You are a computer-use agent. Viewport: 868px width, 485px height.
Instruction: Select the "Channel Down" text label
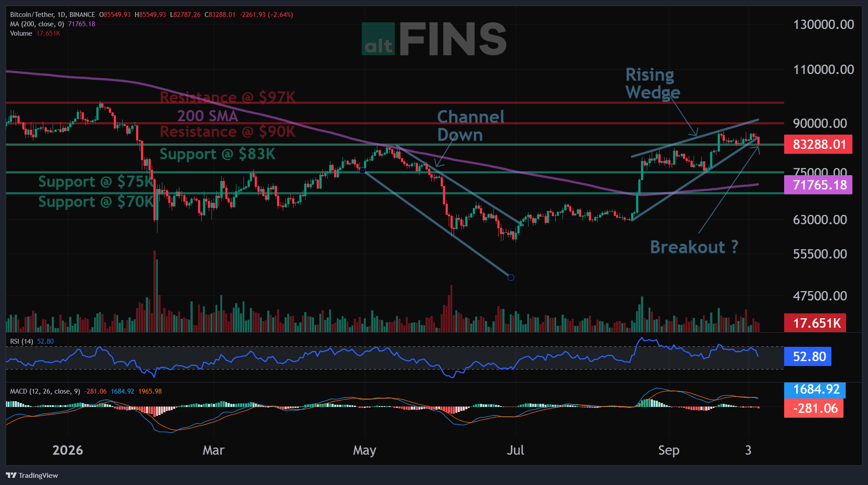click(471, 126)
